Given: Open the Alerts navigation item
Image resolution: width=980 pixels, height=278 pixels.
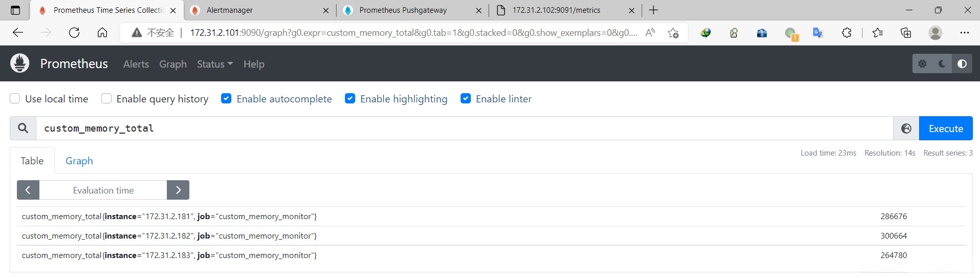Looking at the screenshot, I should coord(136,64).
